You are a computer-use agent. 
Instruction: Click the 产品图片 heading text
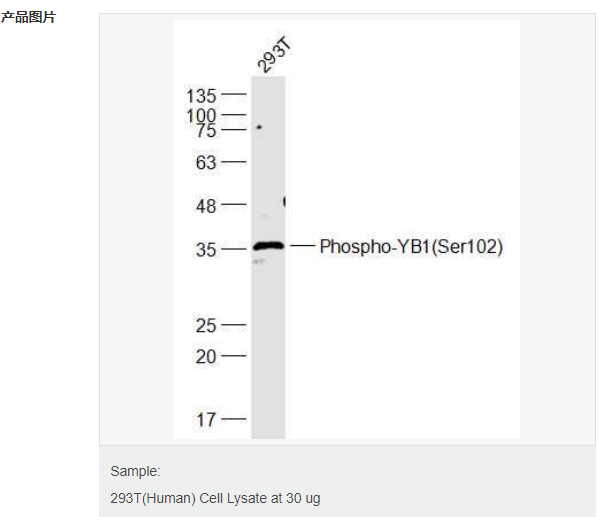29,17
